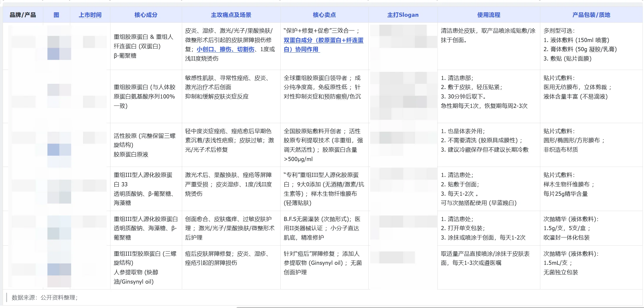Click the 针对痘后屏障修复 selling-point cell
Screen dimensions: 644x308
pyautogui.click(x=324, y=267)
